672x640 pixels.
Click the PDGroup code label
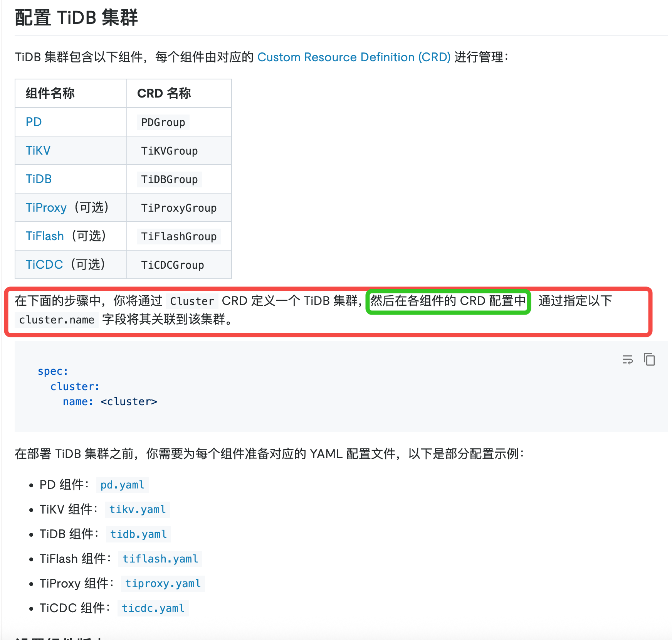pyautogui.click(x=163, y=123)
